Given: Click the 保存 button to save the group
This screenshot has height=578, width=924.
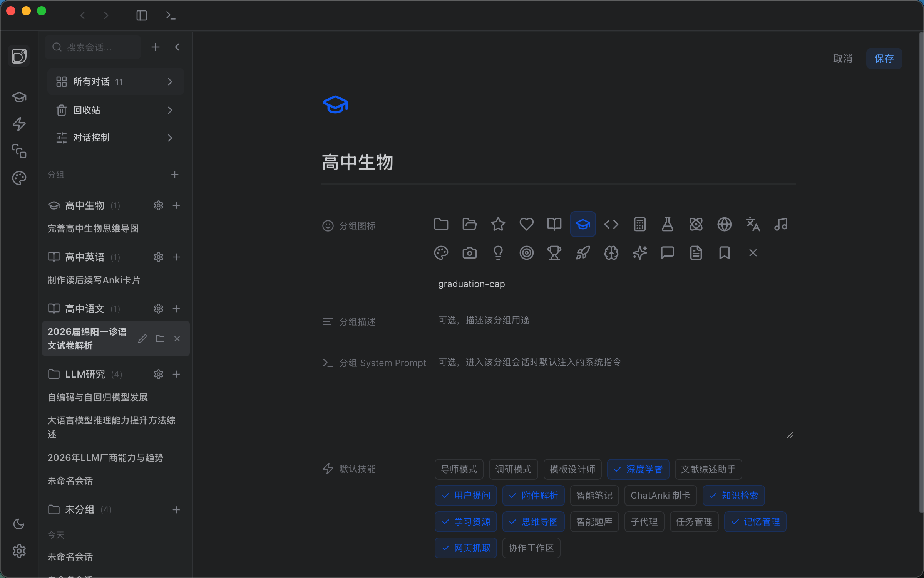Looking at the screenshot, I should tap(884, 58).
